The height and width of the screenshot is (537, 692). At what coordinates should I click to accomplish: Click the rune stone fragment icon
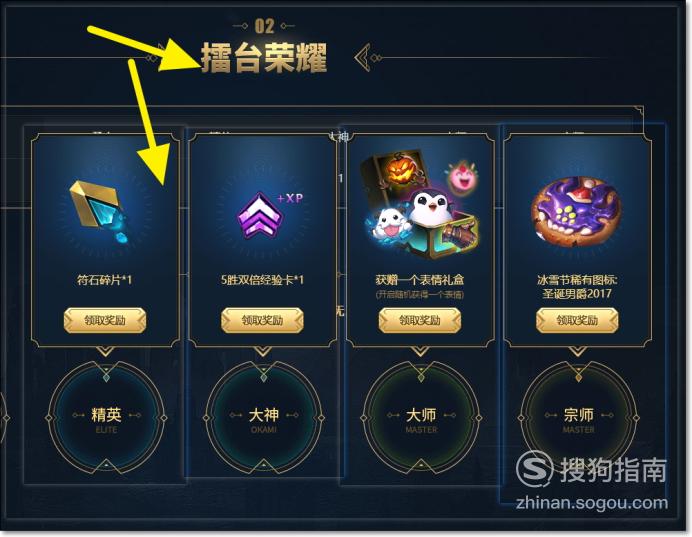pos(99,211)
